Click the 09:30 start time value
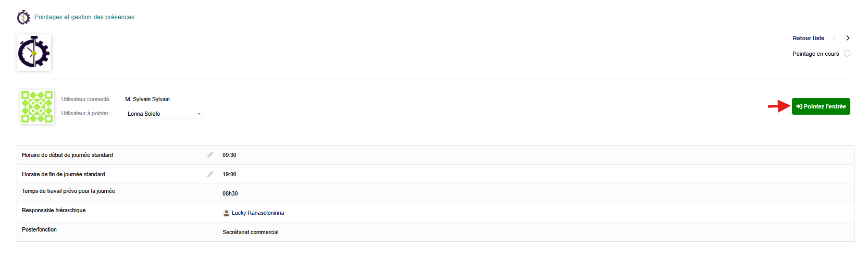 (229, 155)
